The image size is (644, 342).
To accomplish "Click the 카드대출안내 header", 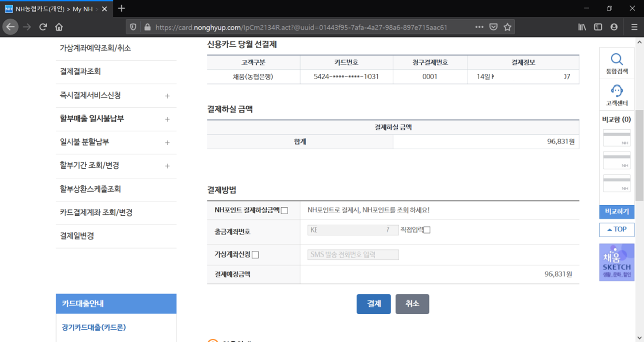I will pos(116,304).
